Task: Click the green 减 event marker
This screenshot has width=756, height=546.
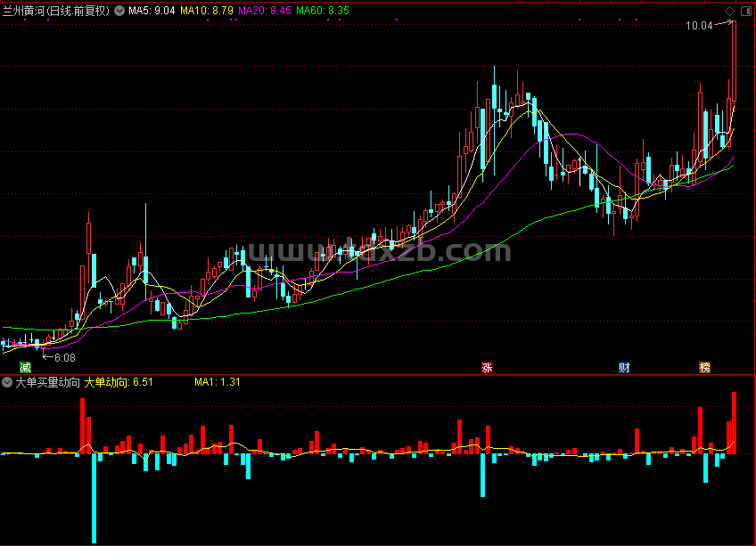Action: pyautogui.click(x=25, y=367)
